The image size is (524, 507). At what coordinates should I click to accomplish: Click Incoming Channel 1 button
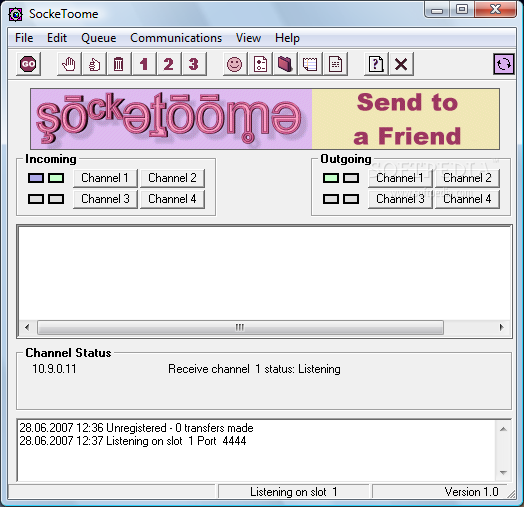tap(105, 178)
